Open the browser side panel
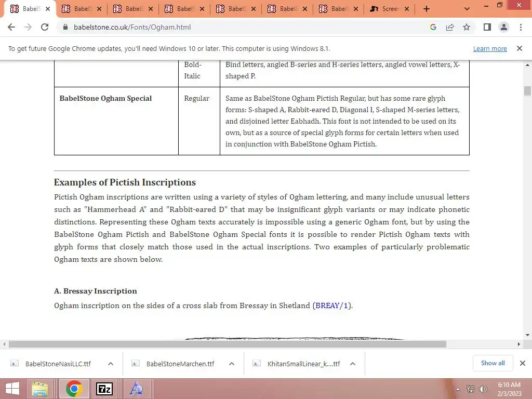This screenshot has height=399, width=532. point(487,27)
